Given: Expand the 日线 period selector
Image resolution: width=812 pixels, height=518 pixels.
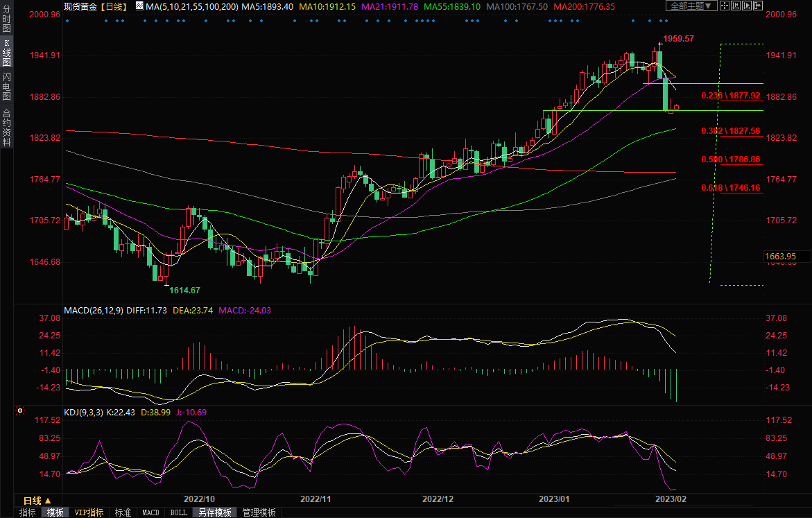Looking at the screenshot, I should 37,500.
